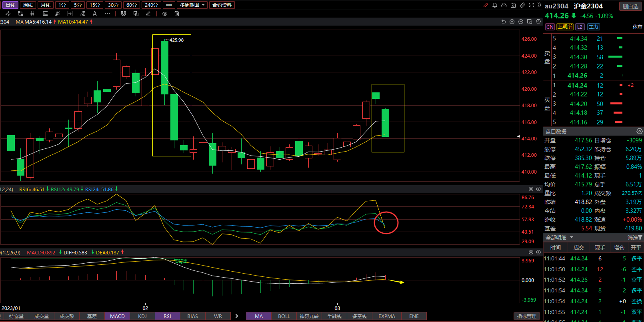This screenshot has height=322, width=644.
Task: Open more drawing tools ellipsis
Action: [x=107, y=14]
